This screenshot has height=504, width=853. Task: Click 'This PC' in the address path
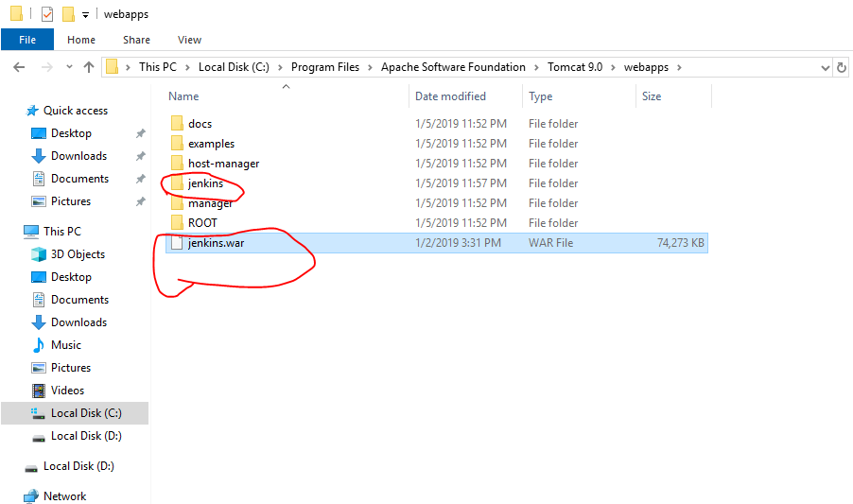158,67
